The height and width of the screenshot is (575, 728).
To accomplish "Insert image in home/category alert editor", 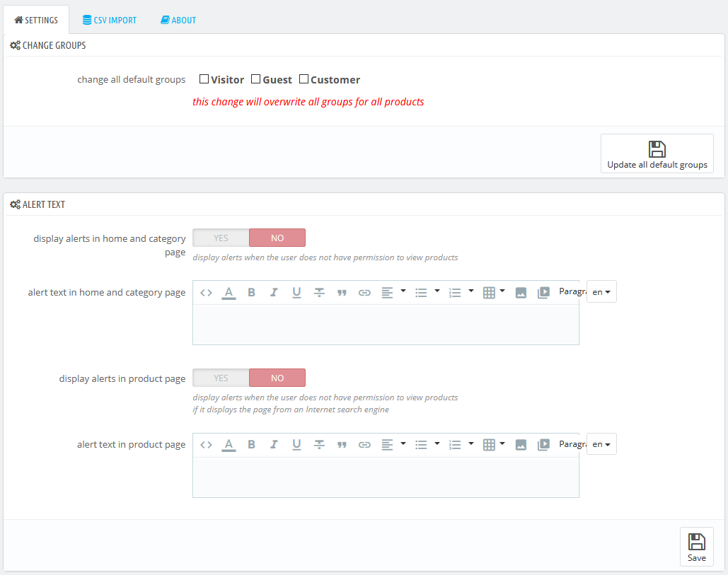I will coord(521,292).
